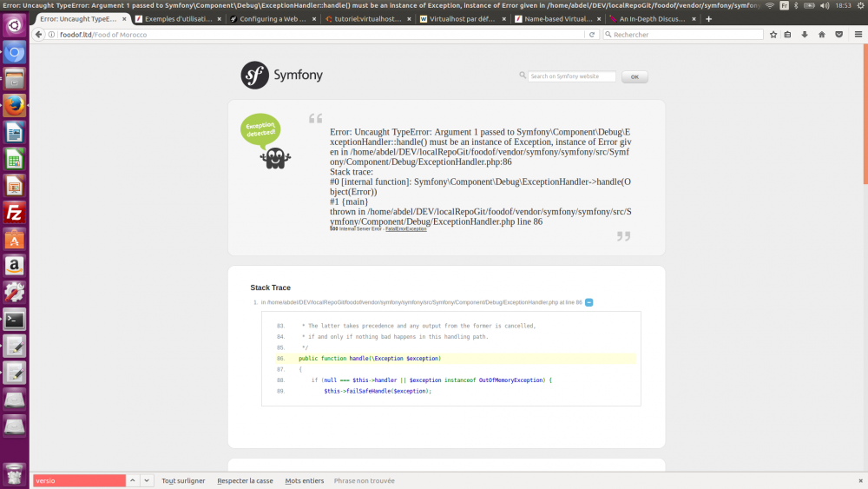Open the sound volume indicator
Image resolution: width=868 pixels, height=489 pixels.
tap(825, 5)
